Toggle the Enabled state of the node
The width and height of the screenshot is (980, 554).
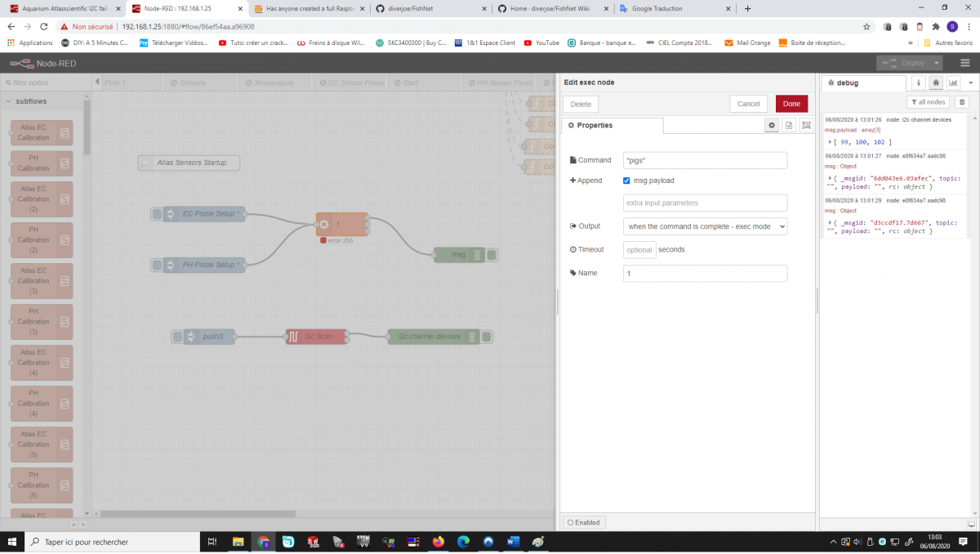[x=583, y=522]
